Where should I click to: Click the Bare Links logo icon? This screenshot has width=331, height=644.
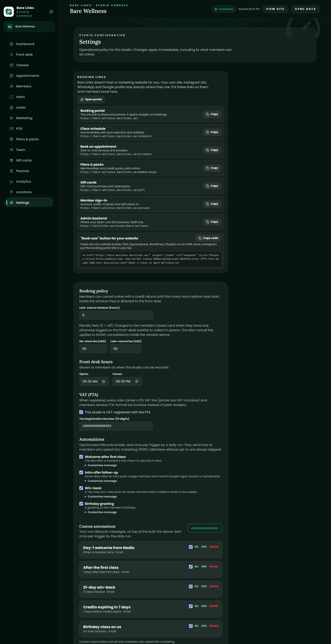point(9,12)
